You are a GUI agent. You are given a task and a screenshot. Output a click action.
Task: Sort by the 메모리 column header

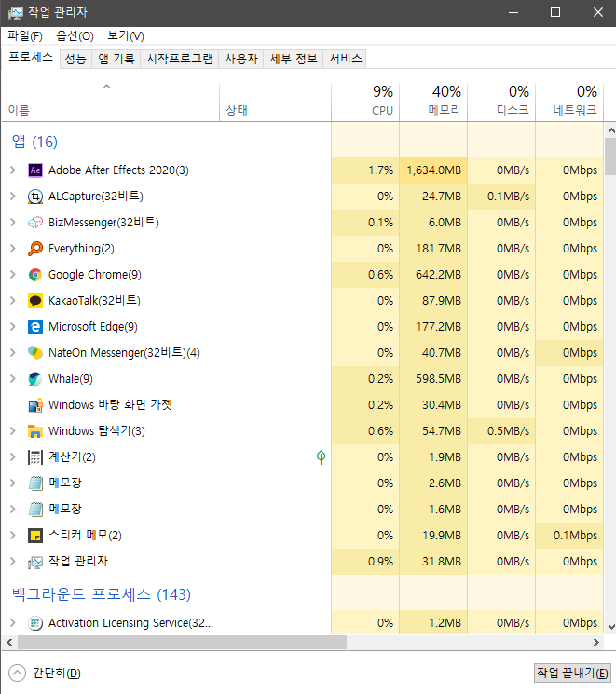[433, 102]
